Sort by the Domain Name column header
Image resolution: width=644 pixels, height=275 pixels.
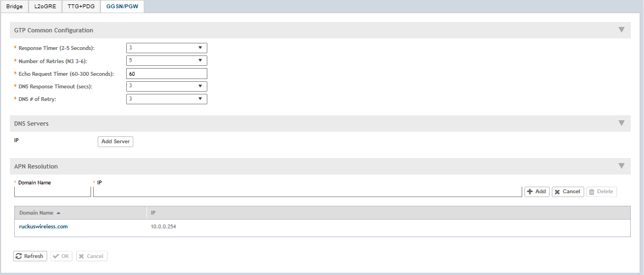tap(36, 212)
